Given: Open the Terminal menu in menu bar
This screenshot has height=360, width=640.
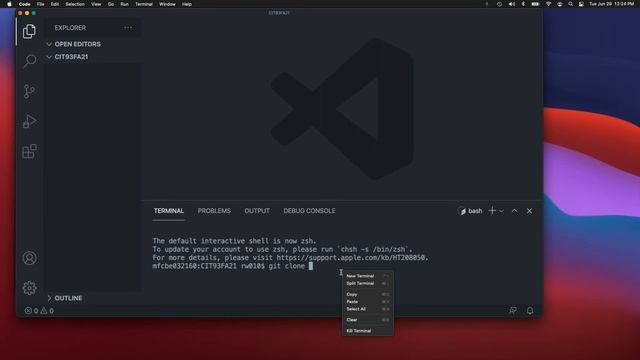Looking at the screenshot, I should pos(144,4).
